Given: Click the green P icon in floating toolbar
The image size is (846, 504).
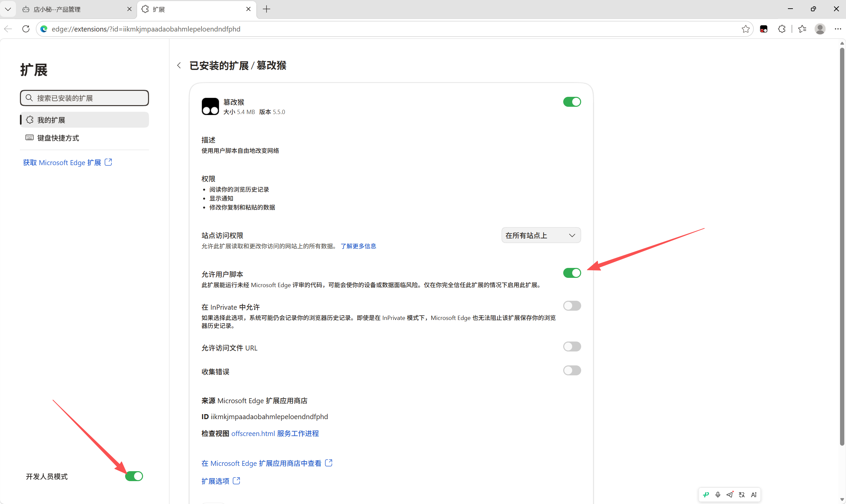Looking at the screenshot, I should [706, 494].
